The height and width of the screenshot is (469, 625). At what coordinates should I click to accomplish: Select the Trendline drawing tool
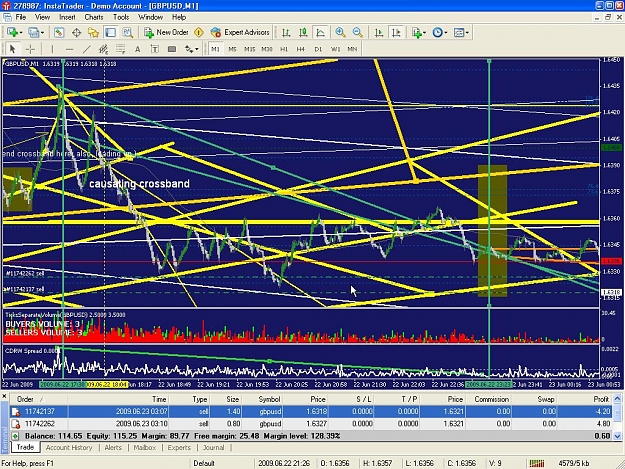[86, 49]
